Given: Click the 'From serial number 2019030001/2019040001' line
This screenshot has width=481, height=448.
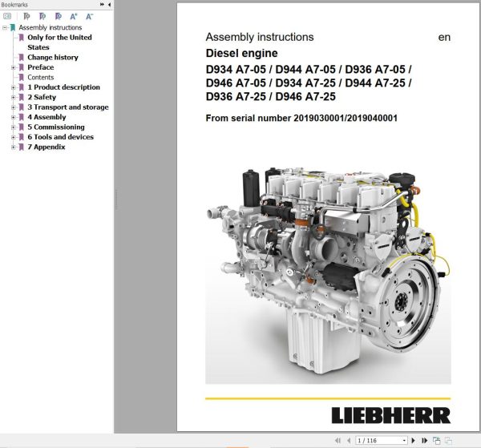Looking at the screenshot, I should tap(301, 118).
